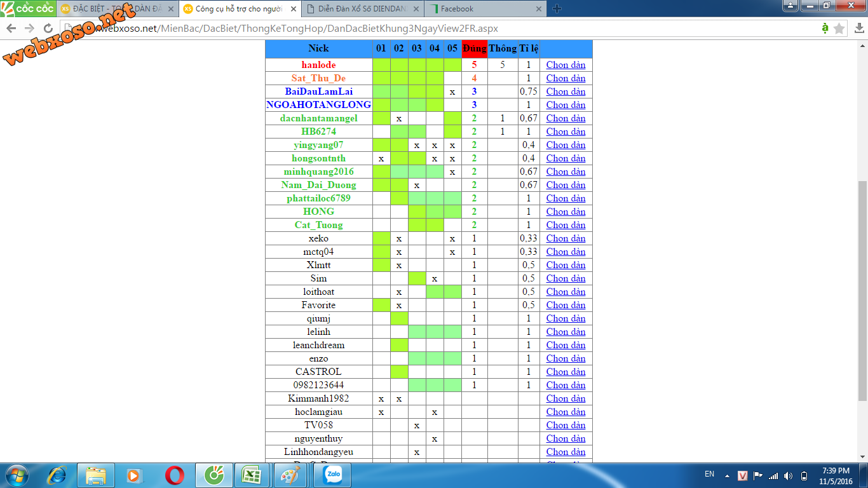Select the nick Linhhondangyeu
Viewport: 868px width, 488px height.
(x=319, y=452)
